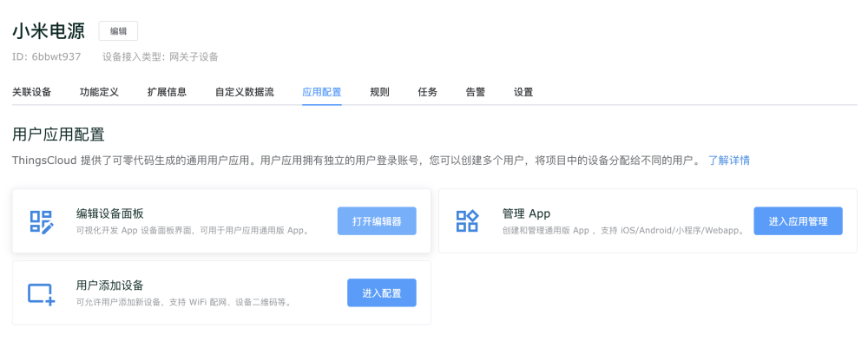
Task: Click the 编辑 button beside 小米电源
Action: [118, 31]
